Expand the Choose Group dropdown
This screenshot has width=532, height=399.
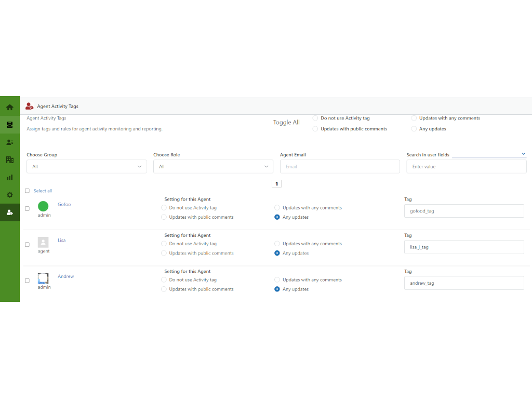(86, 167)
